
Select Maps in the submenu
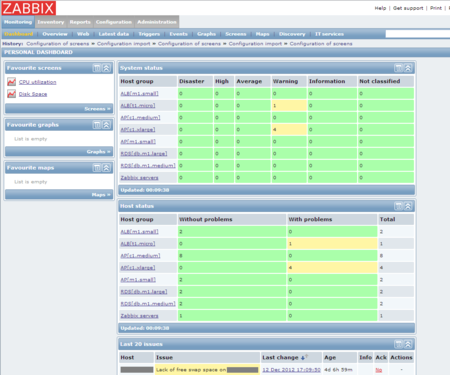click(x=262, y=34)
